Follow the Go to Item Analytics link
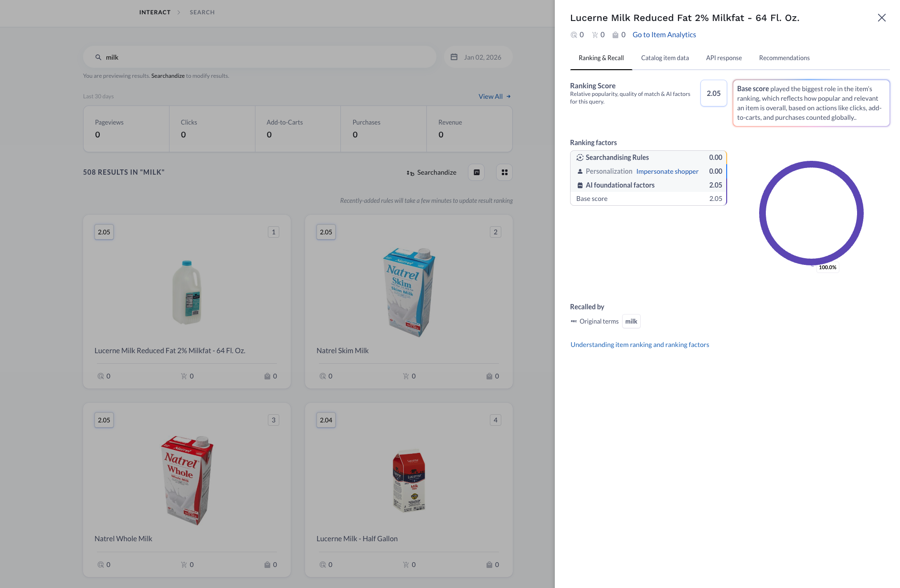 point(664,35)
